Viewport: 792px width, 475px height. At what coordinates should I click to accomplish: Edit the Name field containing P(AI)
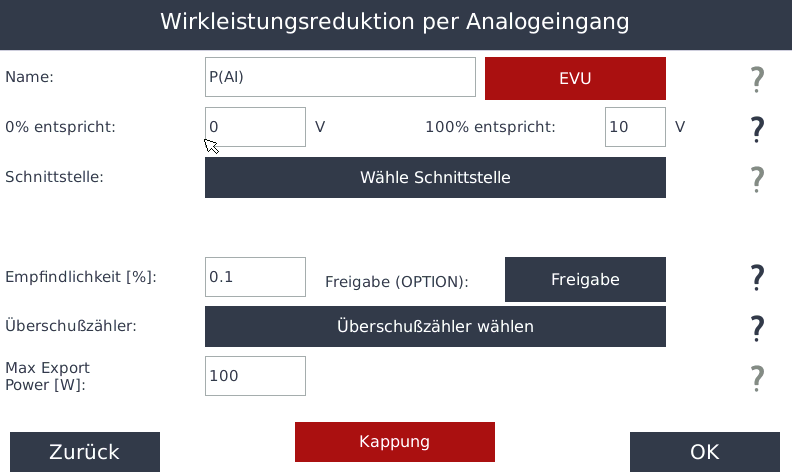(x=340, y=77)
